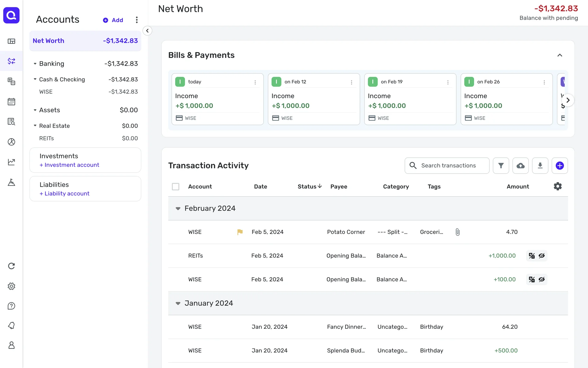Click attachment paperclip on Potato Corner transaction
Viewport: 588px width, 368px height.
click(458, 232)
